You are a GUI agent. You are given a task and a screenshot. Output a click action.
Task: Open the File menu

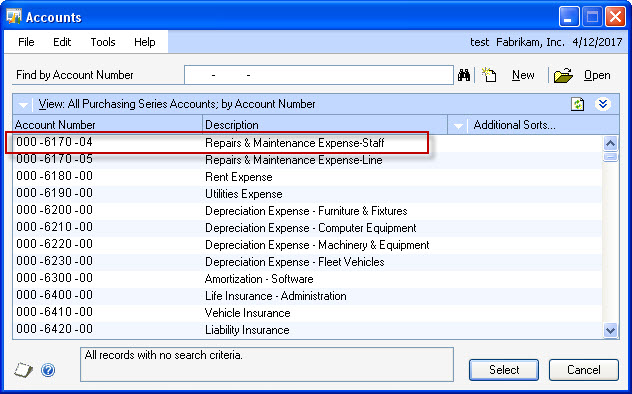[26, 42]
